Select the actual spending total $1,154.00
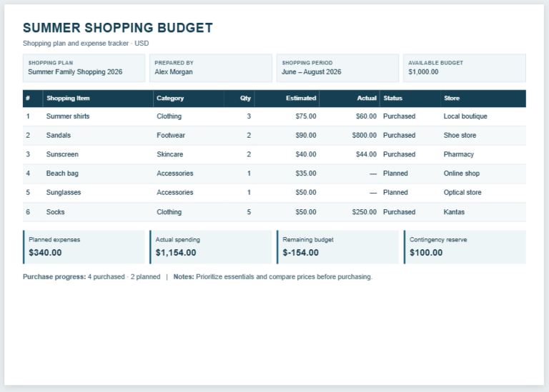This screenshot has width=549, height=392. [176, 253]
